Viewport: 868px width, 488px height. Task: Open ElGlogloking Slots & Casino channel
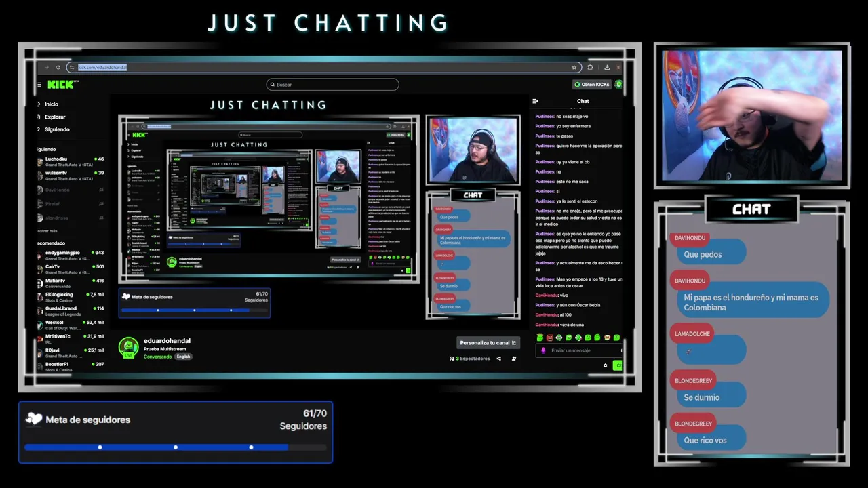point(71,297)
